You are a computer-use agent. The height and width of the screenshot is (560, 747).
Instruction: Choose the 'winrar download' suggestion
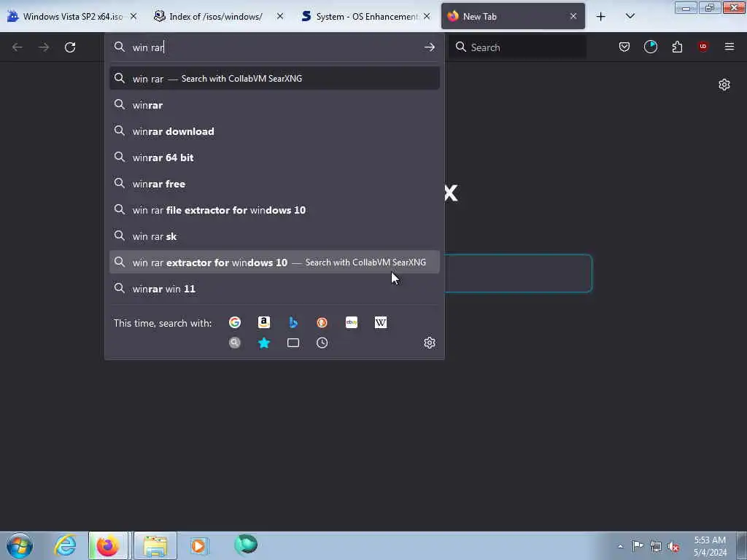click(274, 131)
